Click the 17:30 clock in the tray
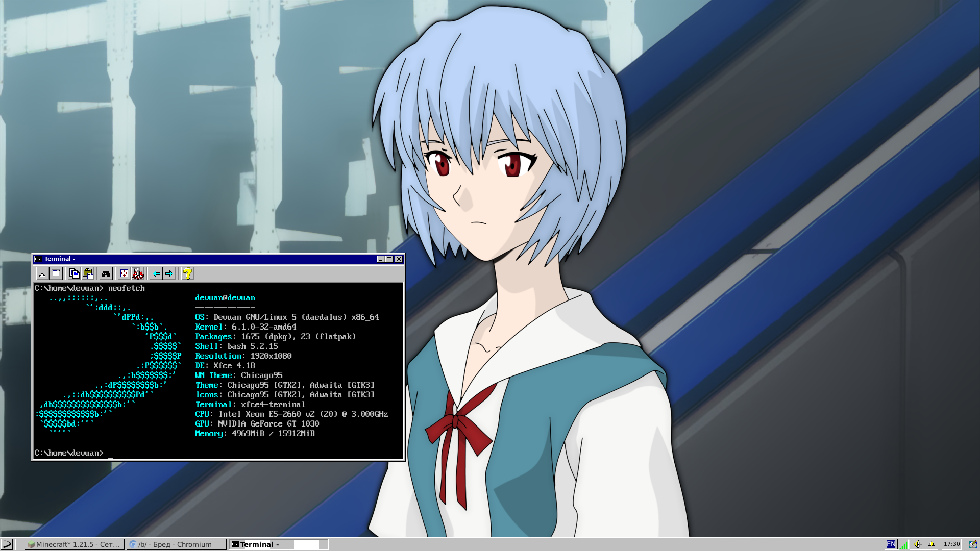Image resolution: width=980 pixels, height=551 pixels. 951,544
